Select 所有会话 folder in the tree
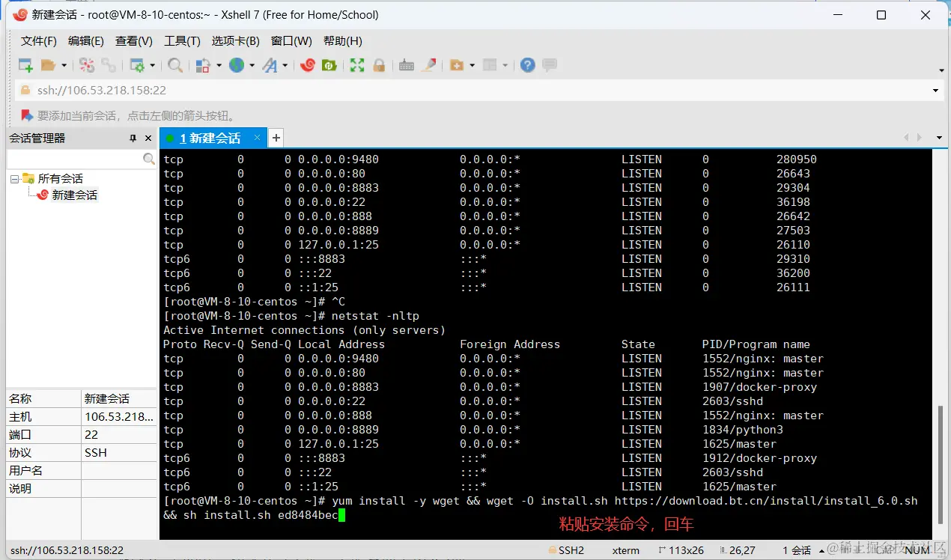The height and width of the screenshot is (560, 951). click(60, 178)
